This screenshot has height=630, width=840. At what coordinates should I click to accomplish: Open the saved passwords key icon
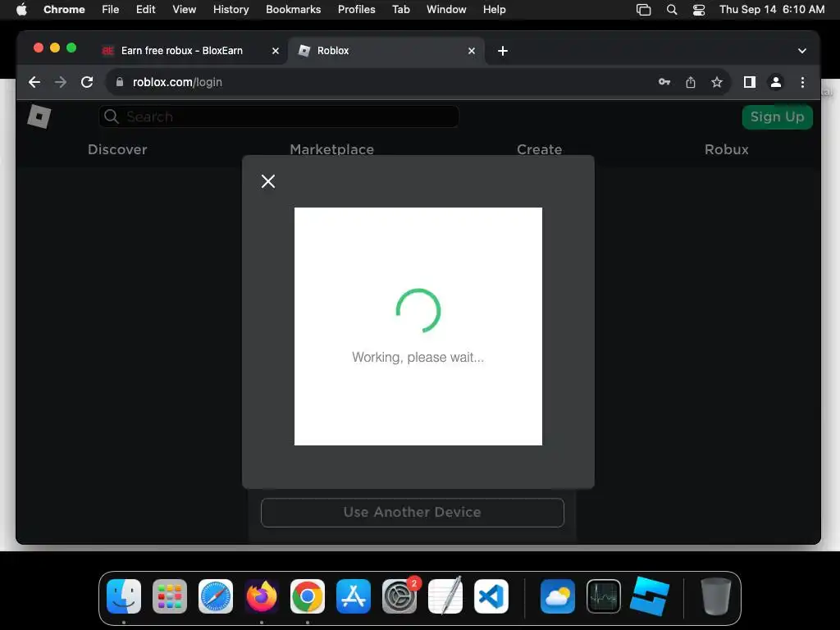(664, 82)
